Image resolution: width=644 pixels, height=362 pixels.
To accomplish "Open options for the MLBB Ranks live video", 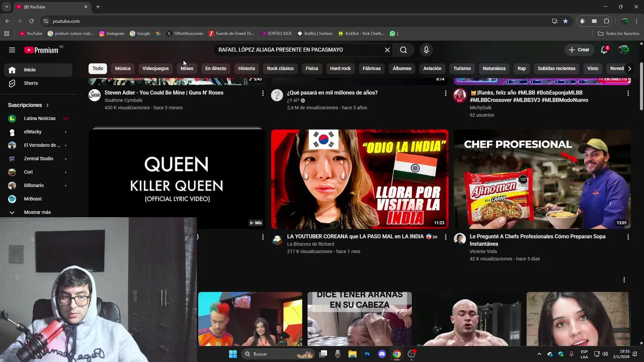I will pos(628,93).
